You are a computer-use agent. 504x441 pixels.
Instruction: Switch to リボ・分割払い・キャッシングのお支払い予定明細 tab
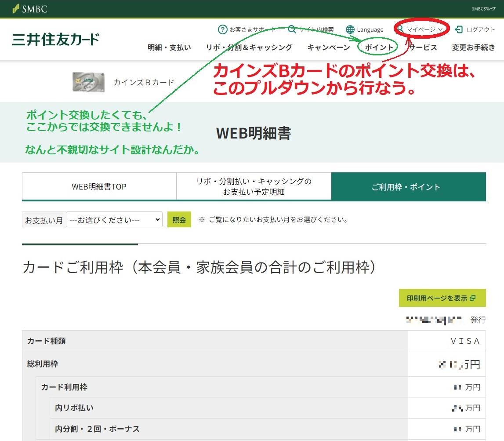(254, 186)
